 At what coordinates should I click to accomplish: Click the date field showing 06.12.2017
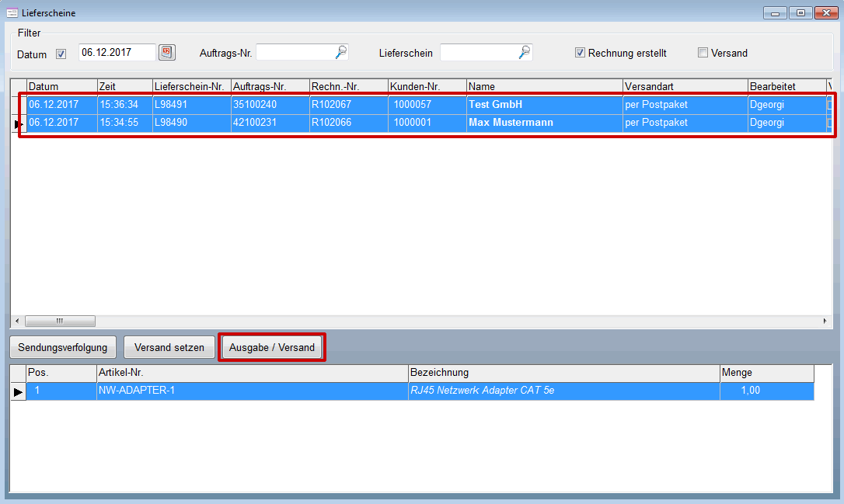coord(117,52)
